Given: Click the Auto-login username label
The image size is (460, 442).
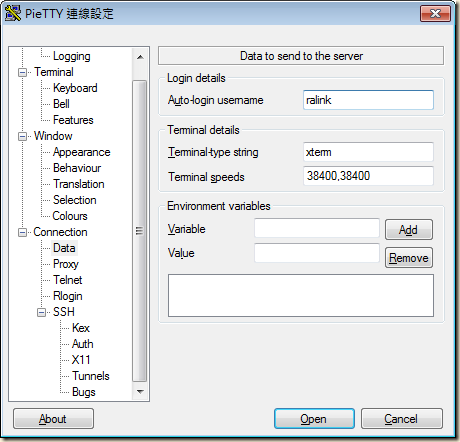Looking at the screenshot, I should [x=216, y=100].
